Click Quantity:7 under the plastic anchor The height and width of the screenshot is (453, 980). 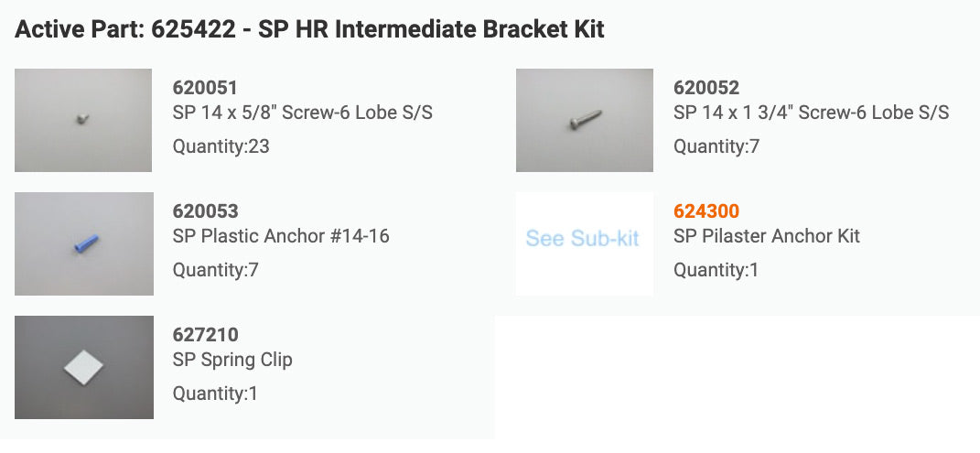tap(216, 270)
